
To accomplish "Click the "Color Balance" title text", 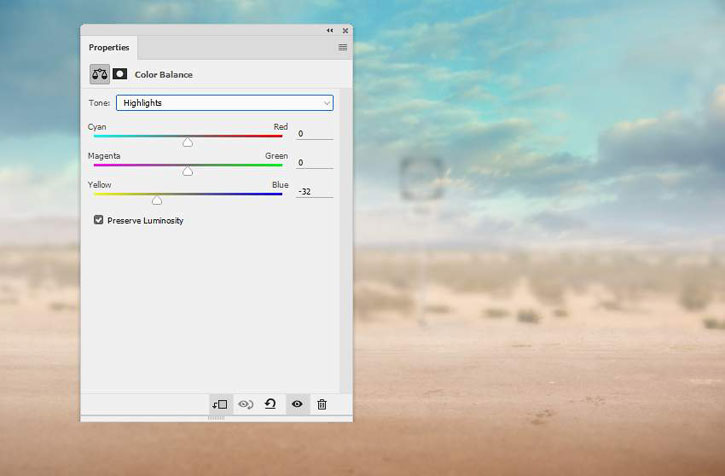I will (164, 74).
